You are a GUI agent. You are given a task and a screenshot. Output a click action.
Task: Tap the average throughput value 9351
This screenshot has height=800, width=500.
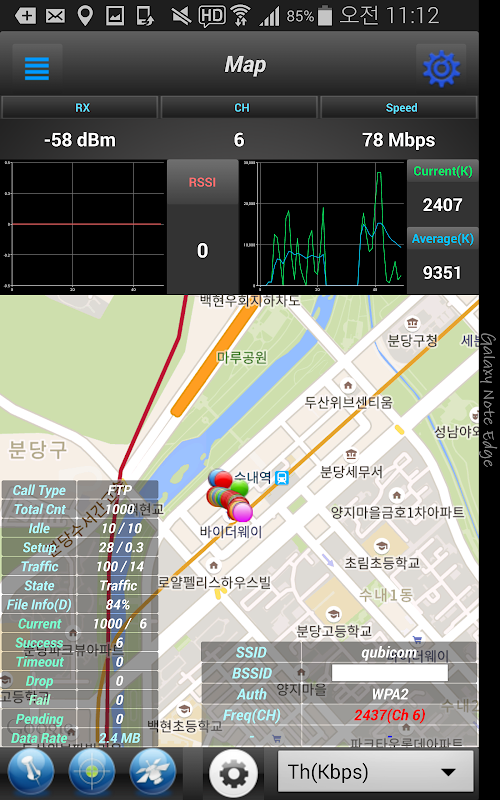click(442, 272)
